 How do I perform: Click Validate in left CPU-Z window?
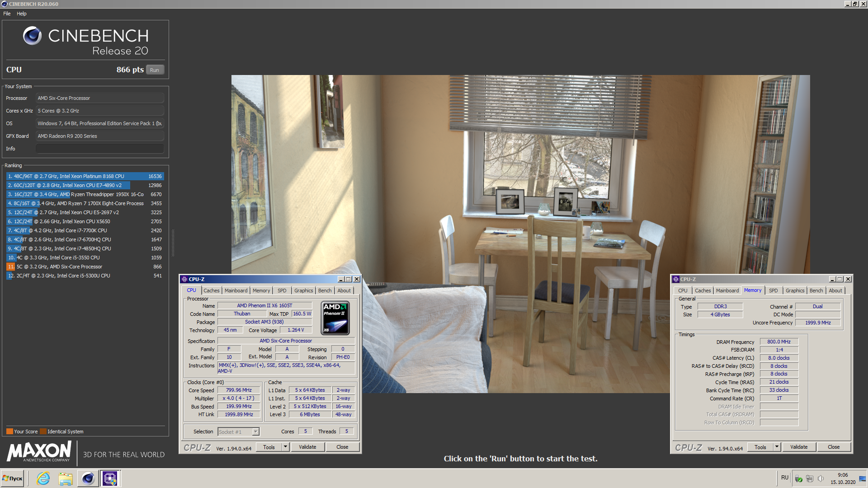point(307,447)
